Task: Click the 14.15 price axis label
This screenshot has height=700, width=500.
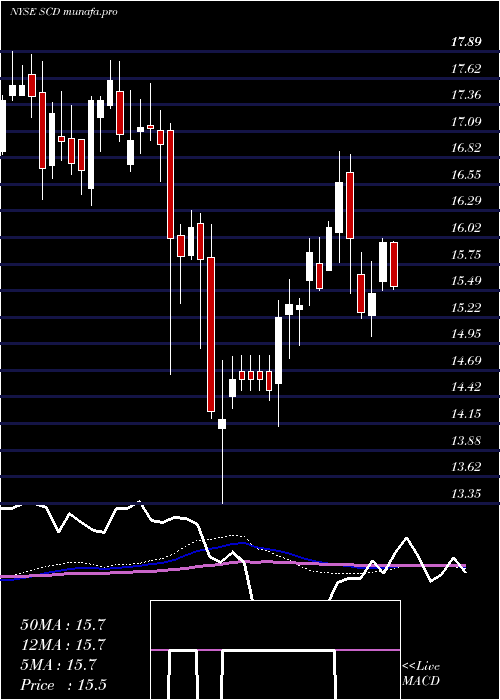Action: pos(466,414)
